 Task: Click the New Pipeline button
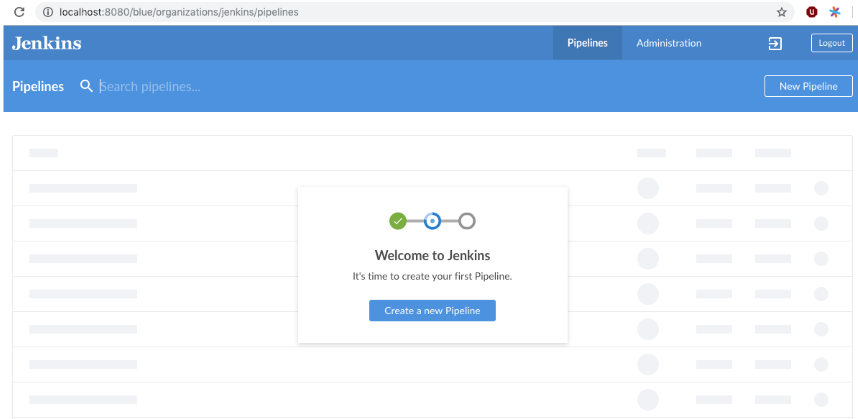[x=808, y=86]
